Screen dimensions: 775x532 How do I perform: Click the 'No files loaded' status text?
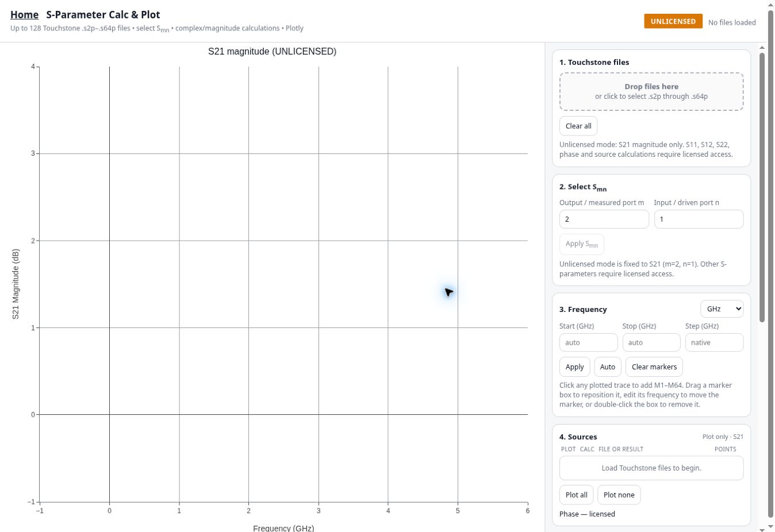pos(732,22)
